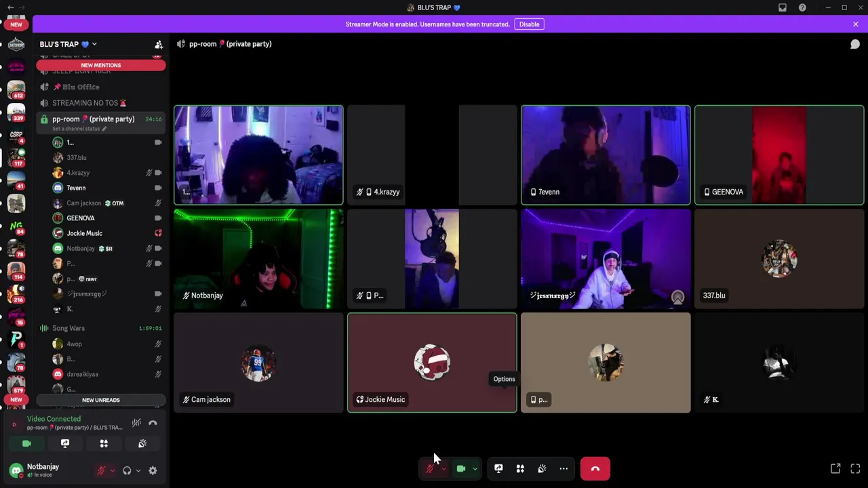Jump to NEW UNREADS in the channel list

[101, 400]
